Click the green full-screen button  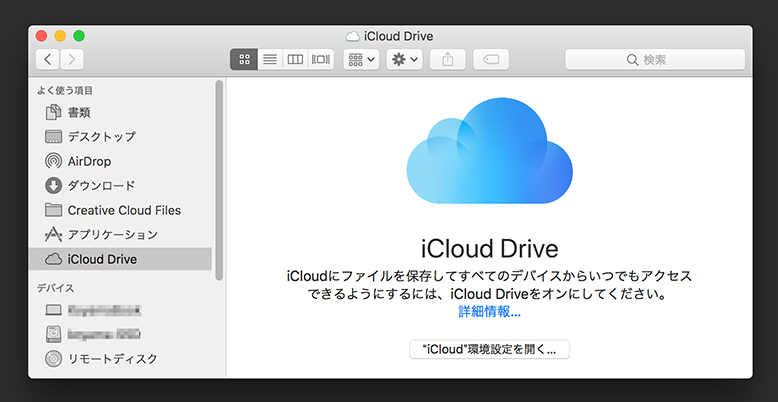point(79,36)
